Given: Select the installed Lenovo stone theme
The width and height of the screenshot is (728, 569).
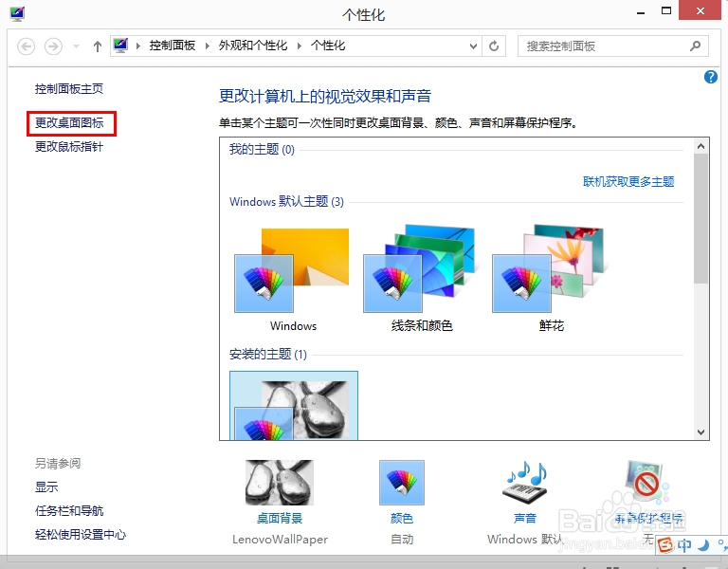Looking at the screenshot, I should pos(294,405).
